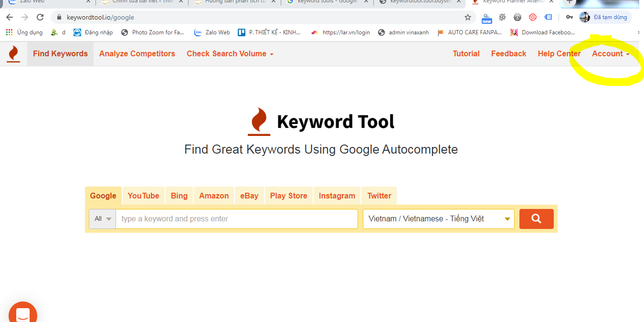The image size is (644, 322).
Task: Close the 'keyword tools - Google' browser tab
Action: pyautogui.click(x=366, y=2)
